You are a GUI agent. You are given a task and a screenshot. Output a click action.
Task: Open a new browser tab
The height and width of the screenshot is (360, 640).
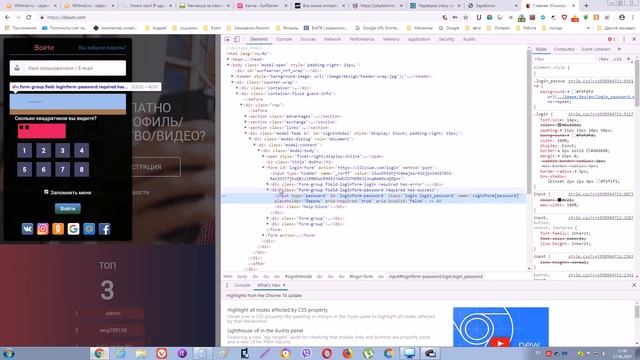(586, 6)
